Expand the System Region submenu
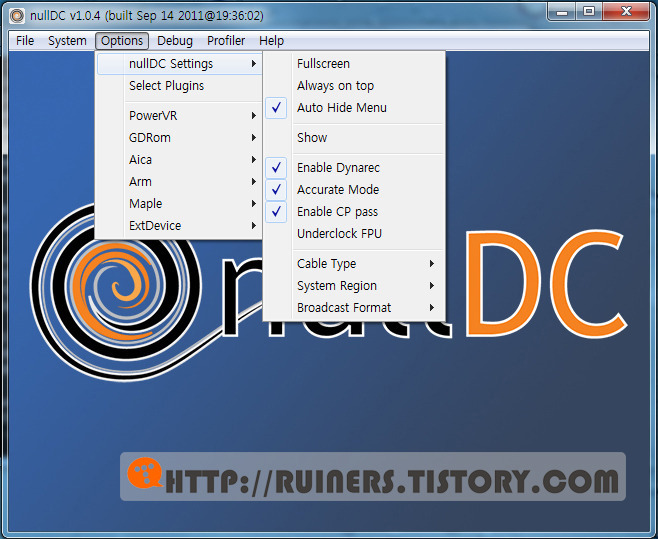Viewport: 658px width, 539px height. [354, 285]
